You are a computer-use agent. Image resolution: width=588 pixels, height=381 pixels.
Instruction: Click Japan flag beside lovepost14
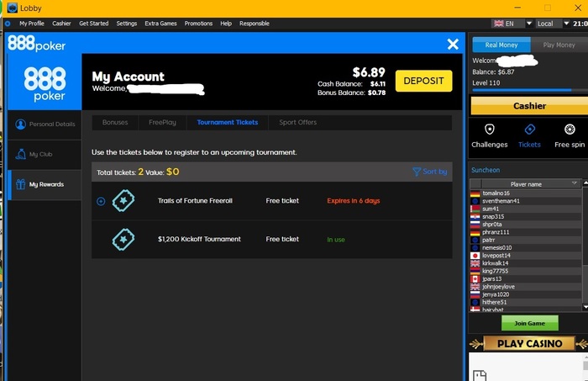(475, 256)
